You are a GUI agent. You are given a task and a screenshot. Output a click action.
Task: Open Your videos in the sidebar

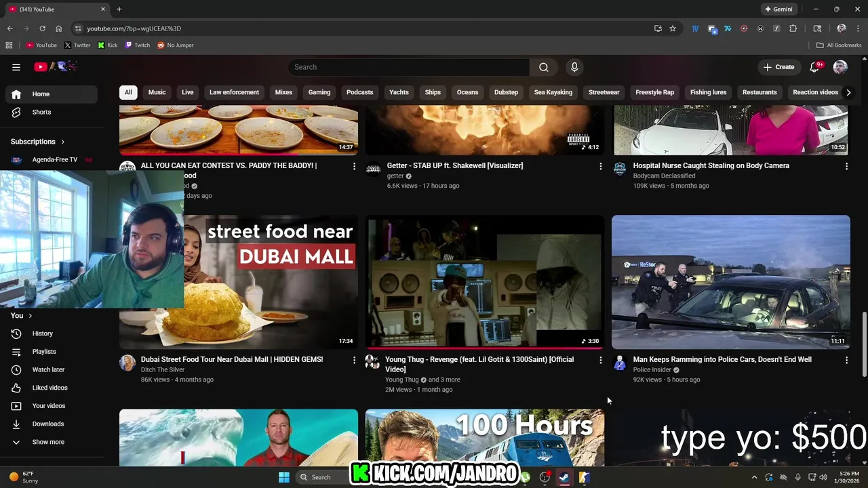(x=52, y=406)
